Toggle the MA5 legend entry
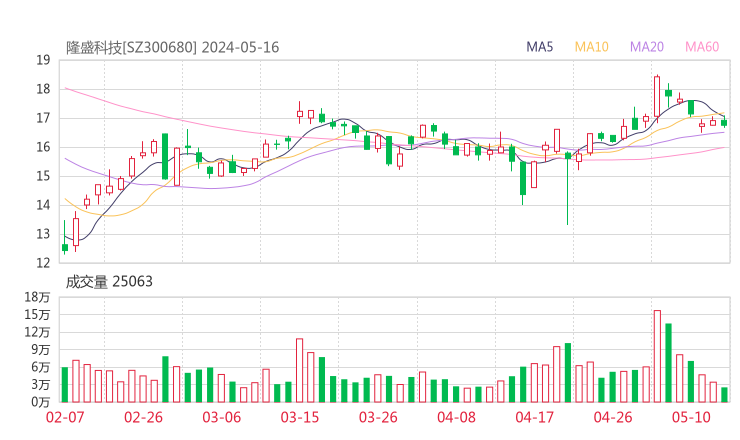 point(539,47)
